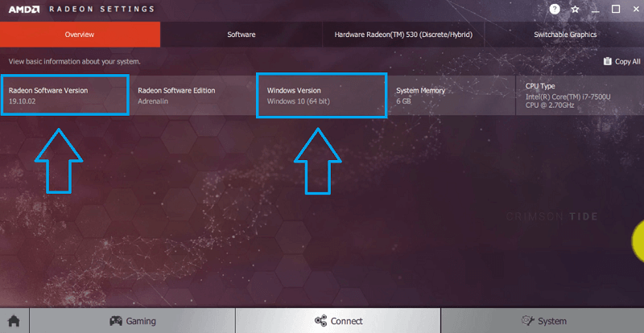644x333 pixels.
Task: Select the Adrenalin edition value
Action: [153, 101]
